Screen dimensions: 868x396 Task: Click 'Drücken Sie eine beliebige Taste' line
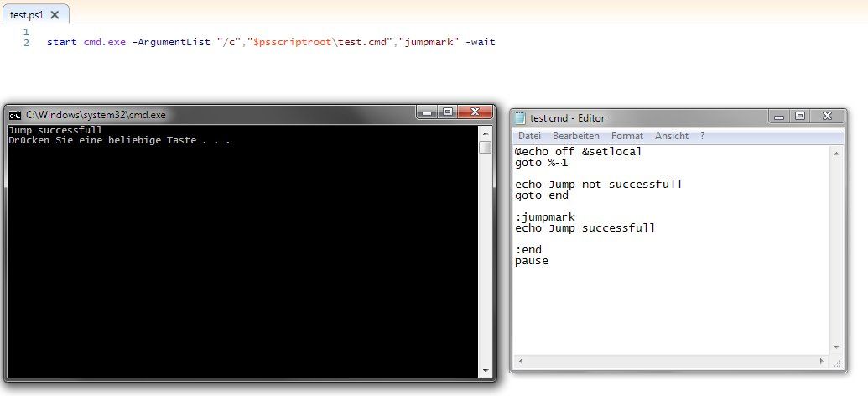[119, 141]
